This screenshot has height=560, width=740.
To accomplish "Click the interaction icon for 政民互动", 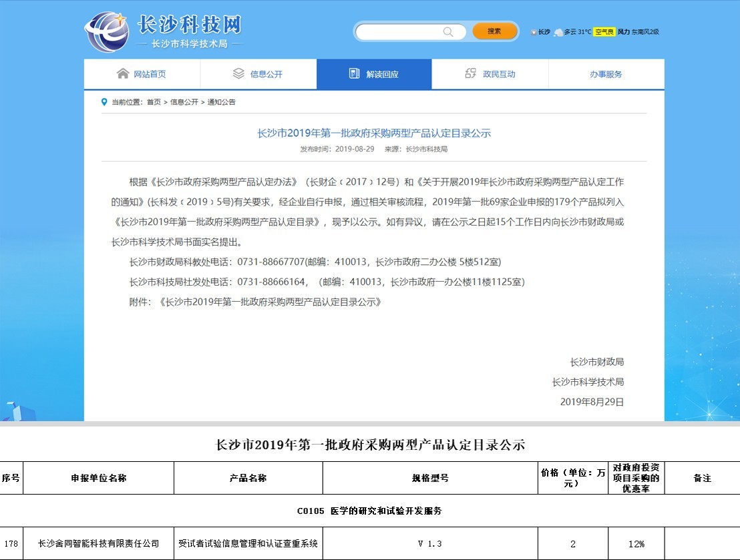I will pyautogui.click(x=471, y=73).
